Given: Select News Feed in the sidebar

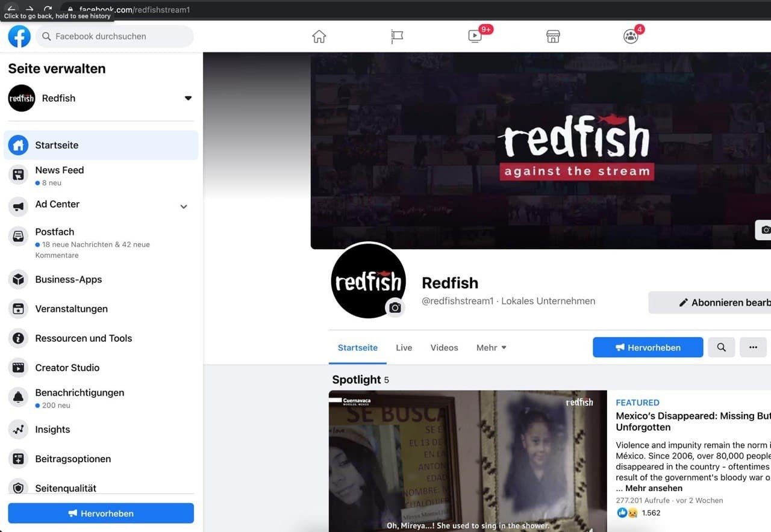Looking at the screenshot, I should pos(101,176).
